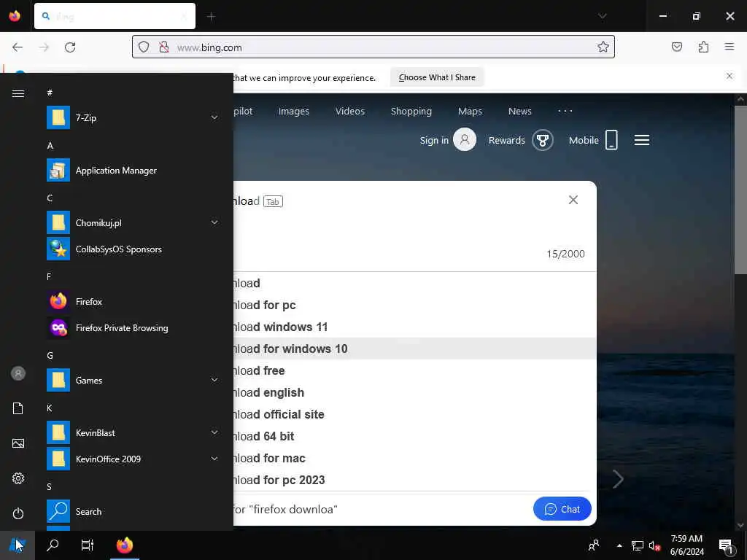
Task: Open the clock showing 7:59 AM
Action: 686,545
